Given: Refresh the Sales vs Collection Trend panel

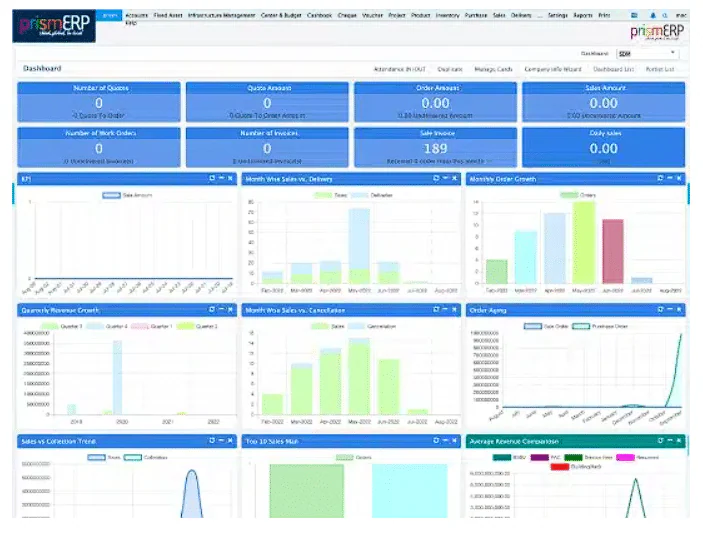Looking at the screenshot, I should pyautogui.click(x=212, y=441).
